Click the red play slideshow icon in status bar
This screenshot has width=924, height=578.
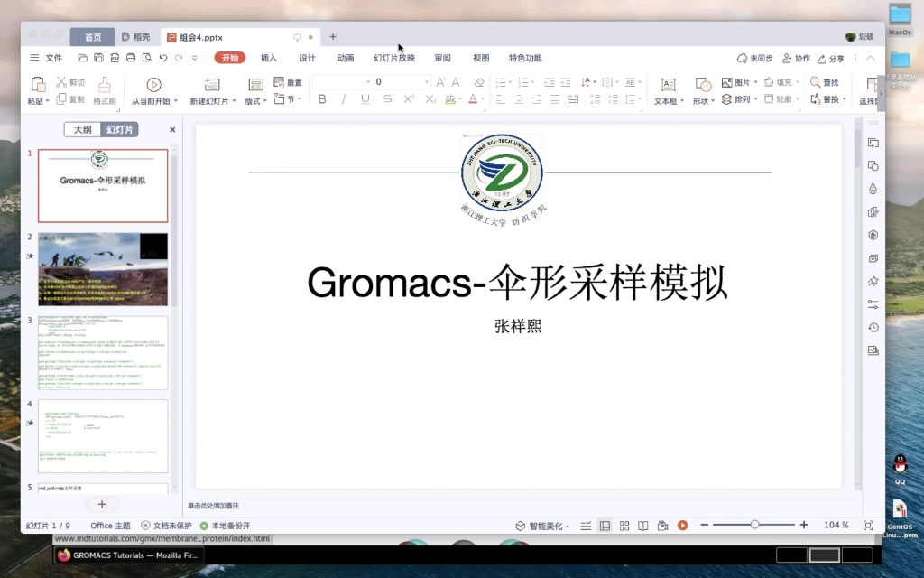pyautogui.click(x=683, y=524)
